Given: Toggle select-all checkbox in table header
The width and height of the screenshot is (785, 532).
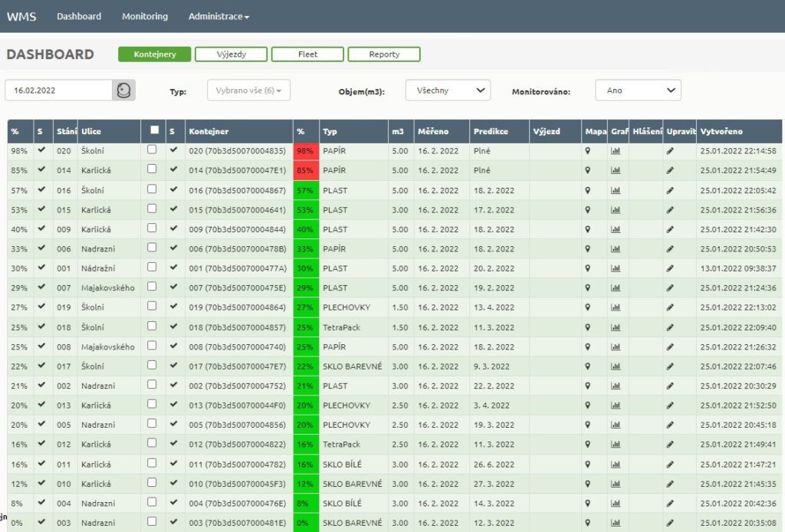Looking at the screenshot, I should (155, 130).
